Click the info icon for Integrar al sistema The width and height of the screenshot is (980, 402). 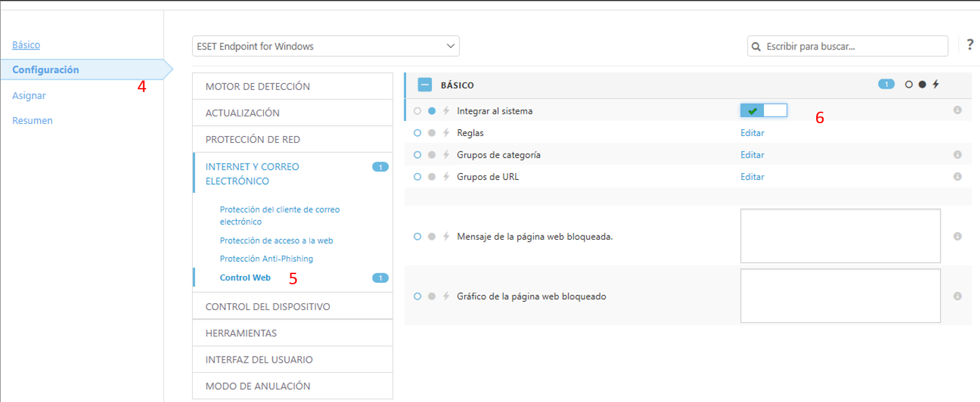(957, 110)
